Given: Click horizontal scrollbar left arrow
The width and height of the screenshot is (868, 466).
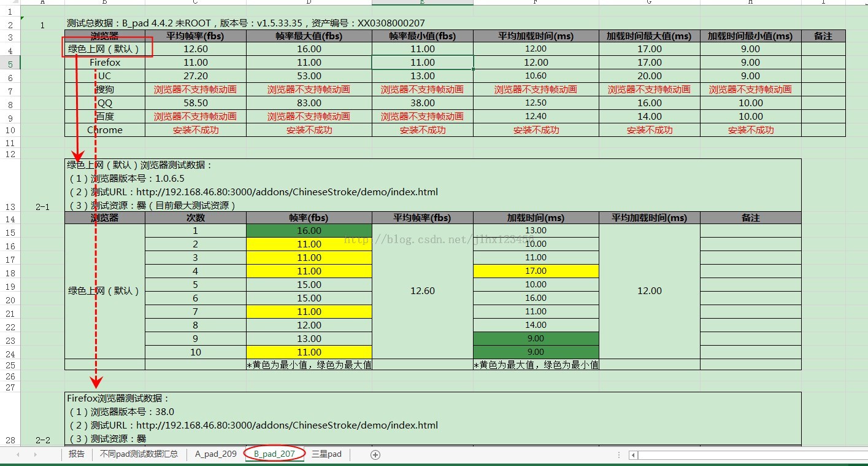Looking at the screenshot, I should point(633,455).
